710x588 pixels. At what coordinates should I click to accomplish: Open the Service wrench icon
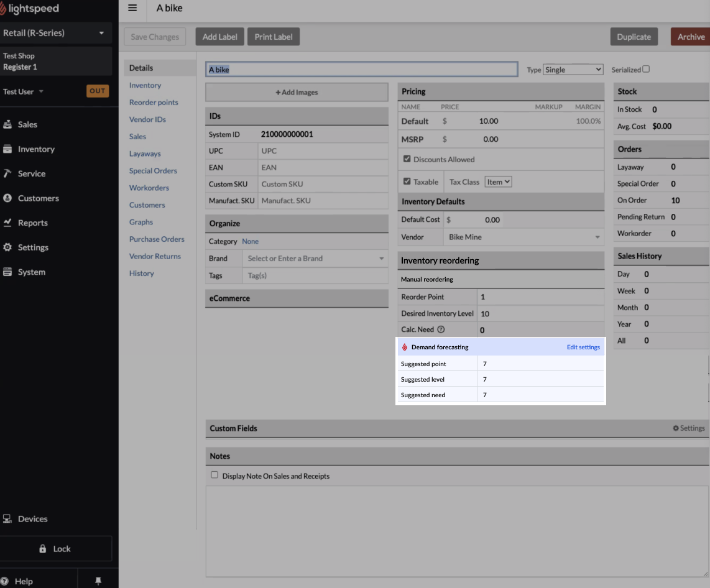click(7, 173)
